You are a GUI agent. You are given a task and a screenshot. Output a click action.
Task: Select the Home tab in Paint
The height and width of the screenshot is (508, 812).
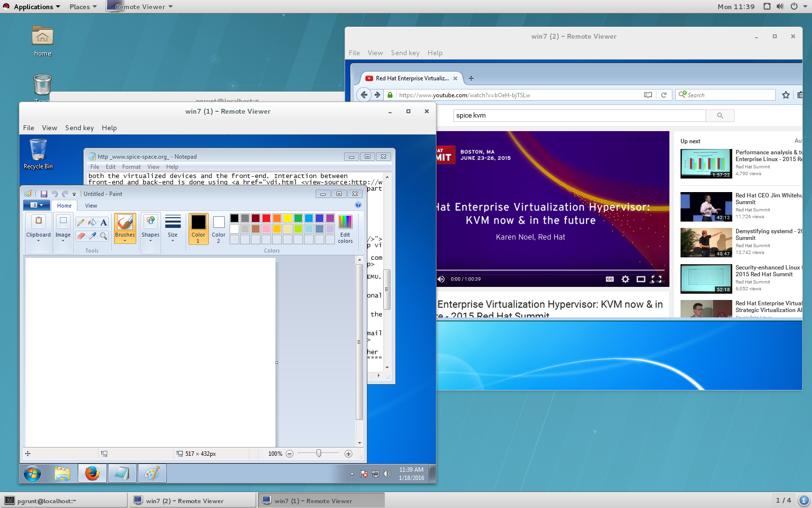tap(64, 206)
